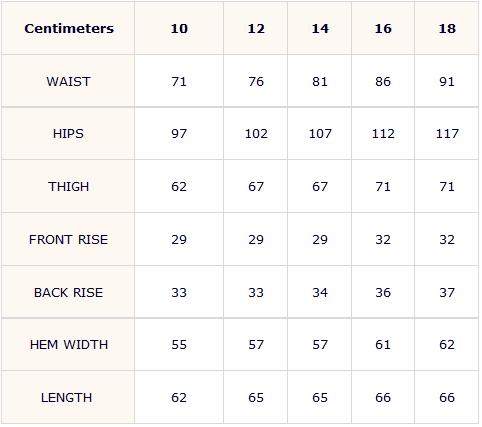The image size is (482, 427).
Task: Click the back rise value 37
Action: click(447, 292)
